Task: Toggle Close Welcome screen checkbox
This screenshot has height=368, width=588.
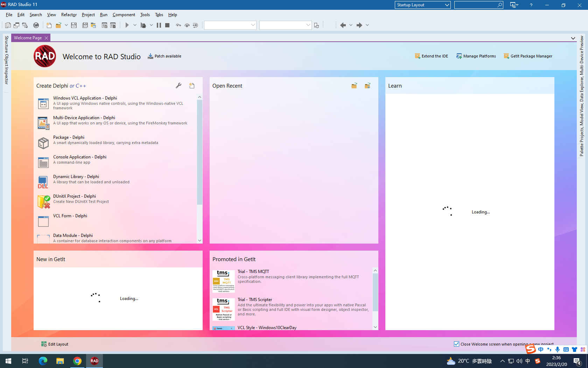Action: tap(456, 344)
